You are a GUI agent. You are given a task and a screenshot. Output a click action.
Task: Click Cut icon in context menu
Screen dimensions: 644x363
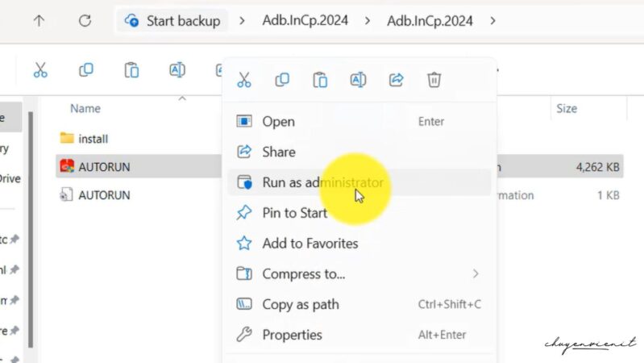point(244,80)
